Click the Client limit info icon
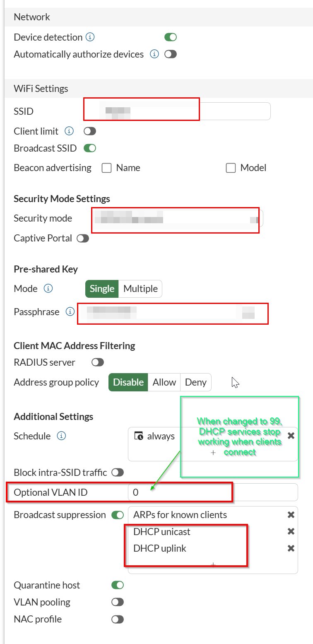 (69, 131)
